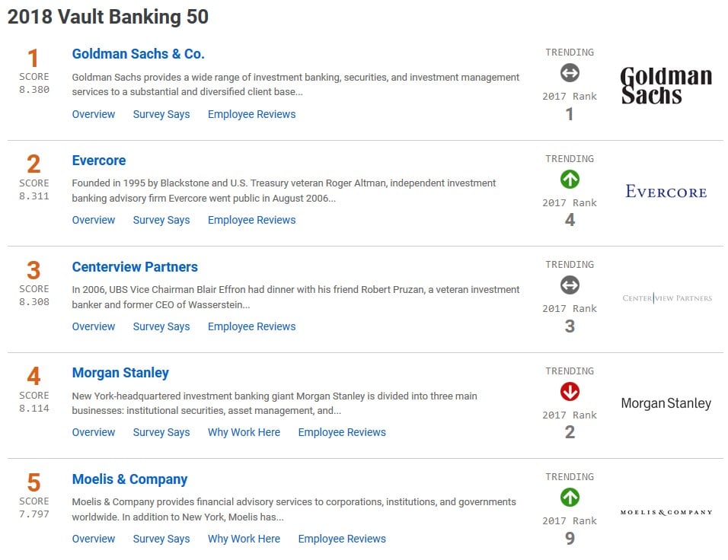Open the Moelis & Company title link
Screen dimensions: 728x560
click(x=129, y=479)
